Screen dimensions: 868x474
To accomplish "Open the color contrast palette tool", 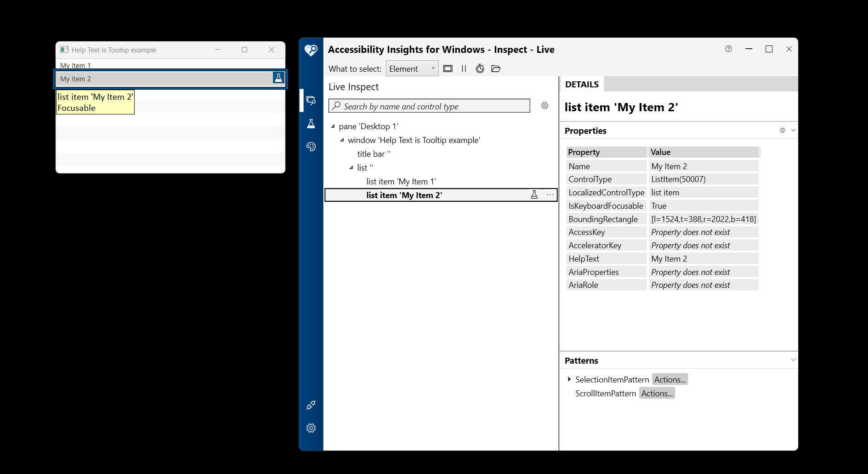I will pos(311,147).
